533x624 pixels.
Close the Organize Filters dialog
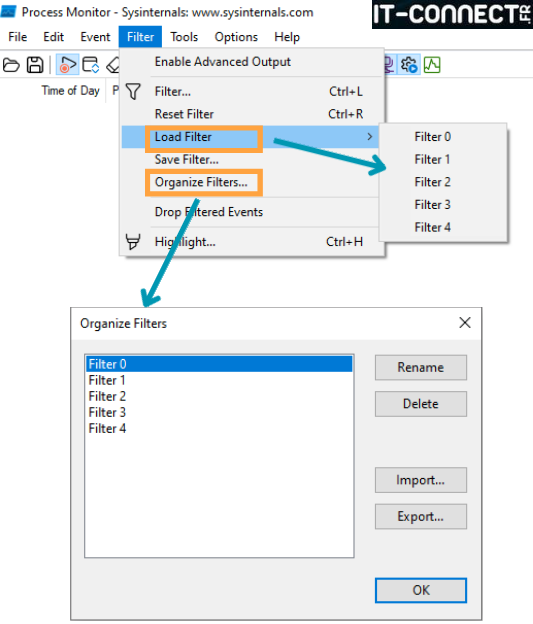coord(465,323)
